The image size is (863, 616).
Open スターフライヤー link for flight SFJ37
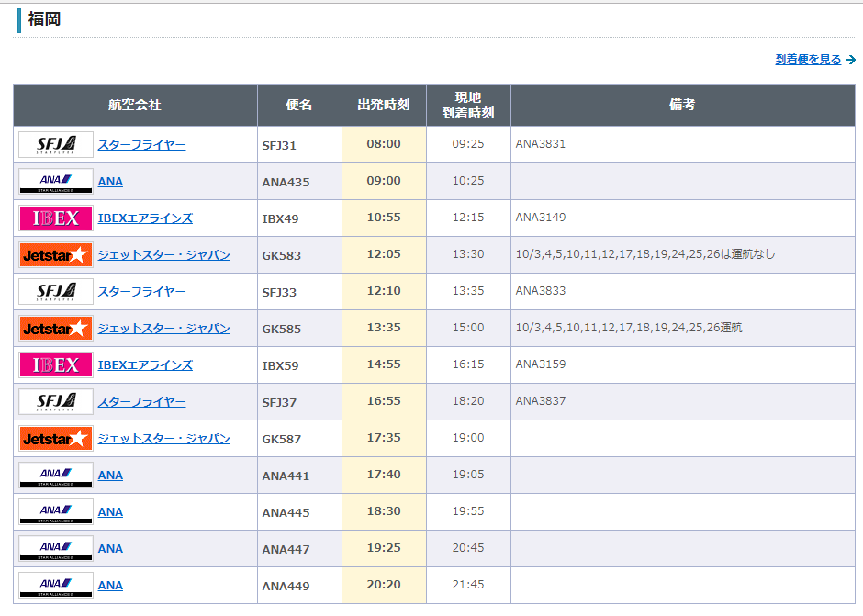point(142,402)
